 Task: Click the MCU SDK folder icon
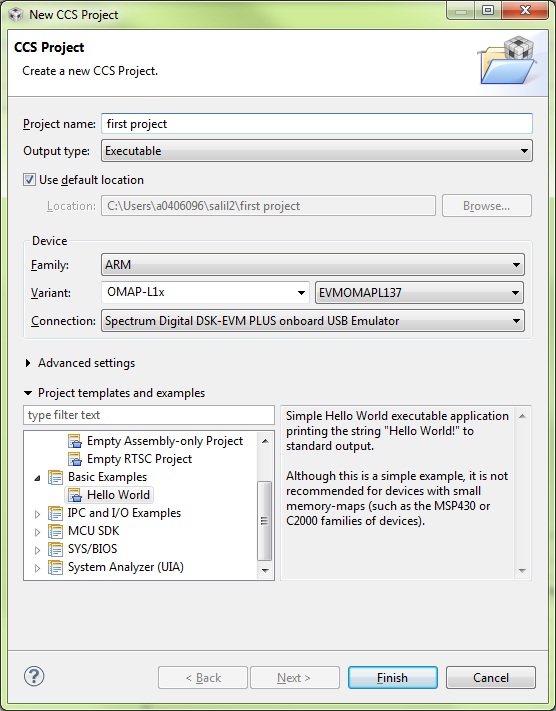[55, 531]
